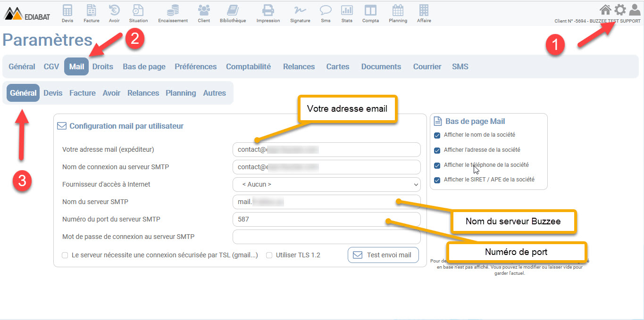Screen dimensions: 644x320
Task: Uncheck Afficher le nom de la société
Action: pos(437,135)
